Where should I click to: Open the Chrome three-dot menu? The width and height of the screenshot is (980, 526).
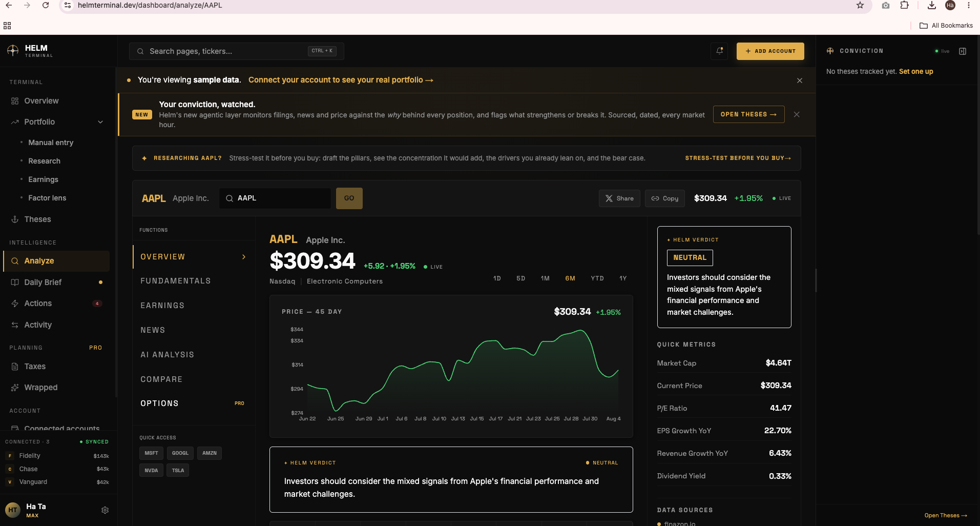click(x=968, y=5)
